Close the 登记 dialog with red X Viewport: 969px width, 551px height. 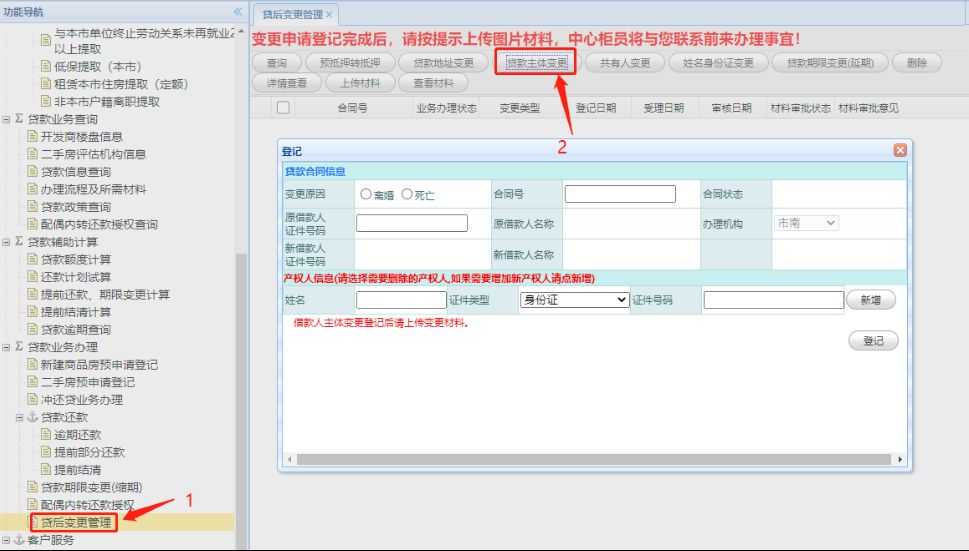click(900, 150)
